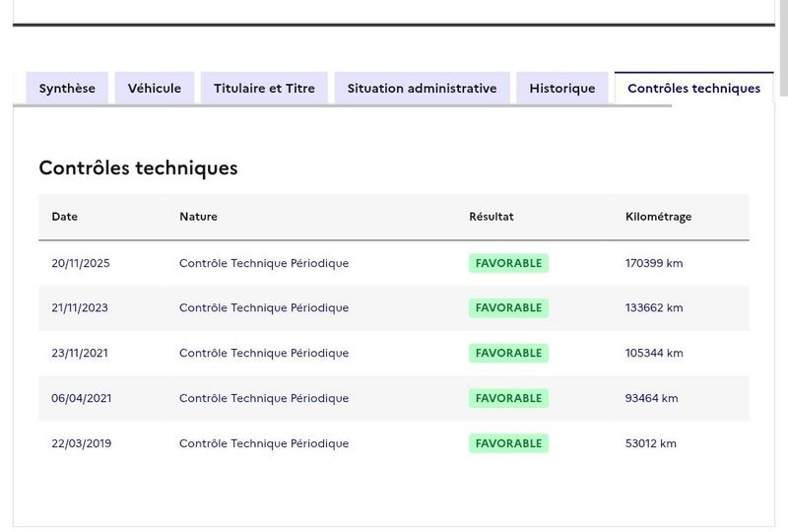The image size is (788, 532).
Task: Select the 105344 km mileage value
Action: point(654,353)
